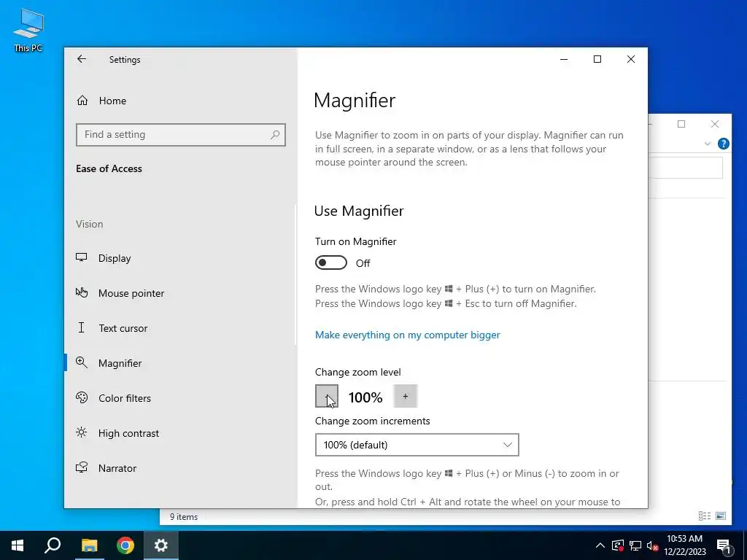Launch Google Chrome from taskbar

point(125,545)
